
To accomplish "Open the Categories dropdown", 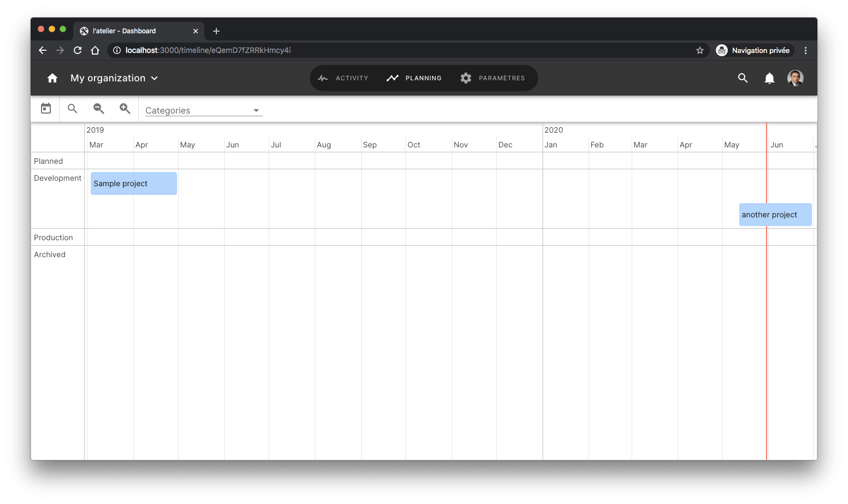I will pos(204,110).
